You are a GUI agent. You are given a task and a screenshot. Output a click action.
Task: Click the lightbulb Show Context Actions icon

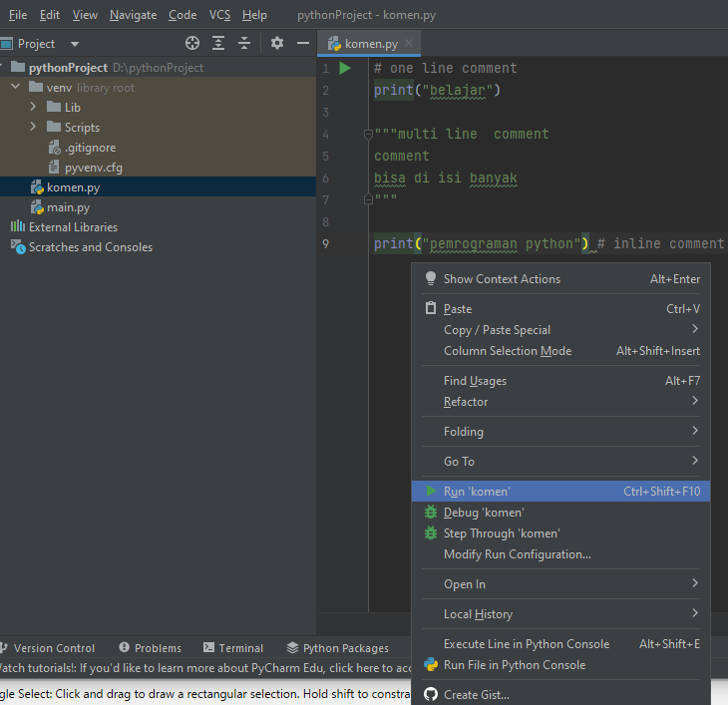click(x=431, y=278)
